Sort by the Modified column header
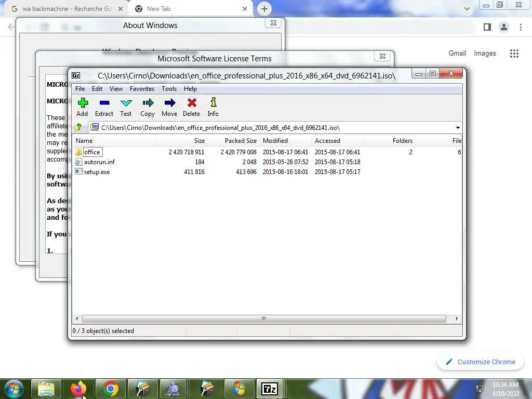The image size is (532, 399). tap(286, 140)
